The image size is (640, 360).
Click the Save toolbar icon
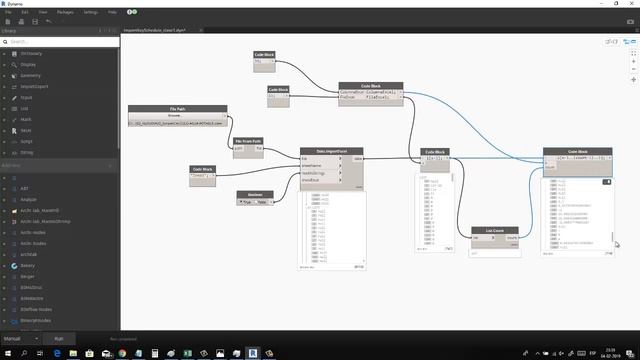click(x=35, y=22)
